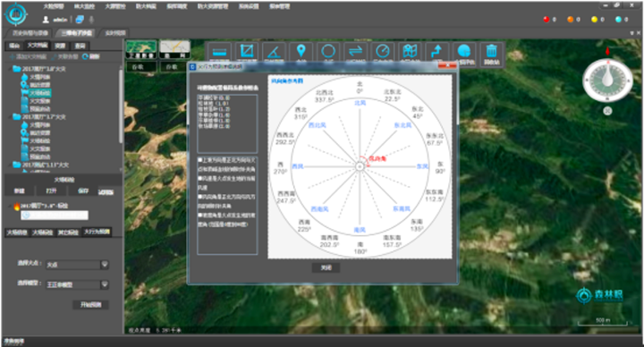Open the panel options arrow at top right
The width and height of the screenshot is (644, 347).
coord(632,33)
